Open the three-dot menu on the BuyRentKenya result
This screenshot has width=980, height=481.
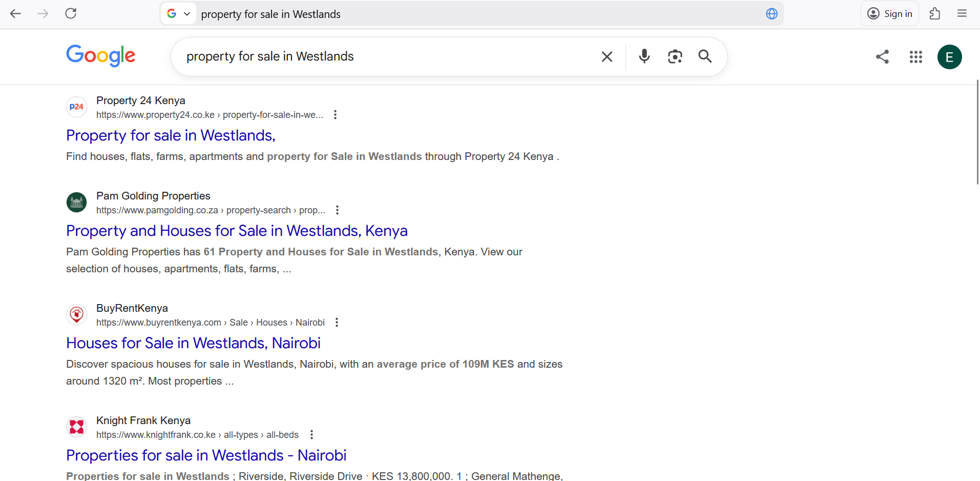337,322
